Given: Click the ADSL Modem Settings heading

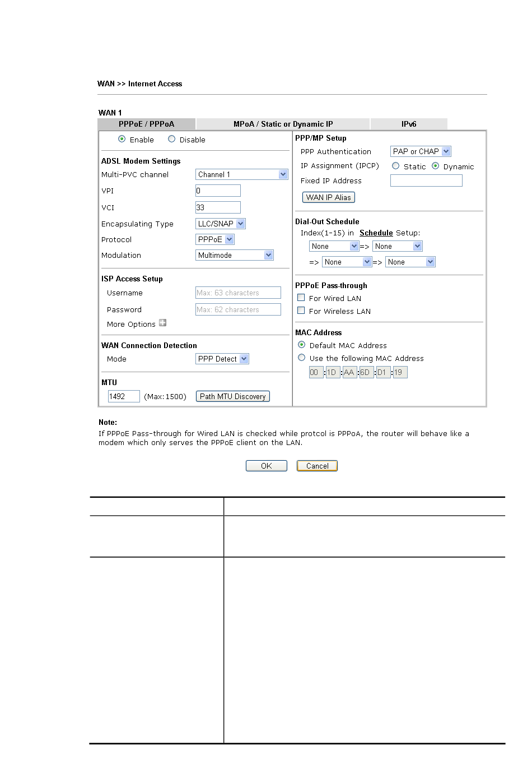Looking at the screenshot, I should 141,161.
